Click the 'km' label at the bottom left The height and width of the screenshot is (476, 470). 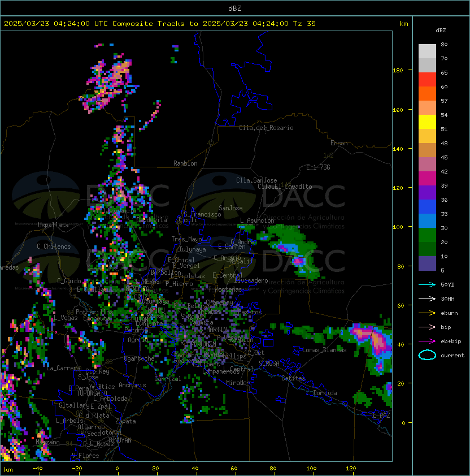click(x=8, y=470)
